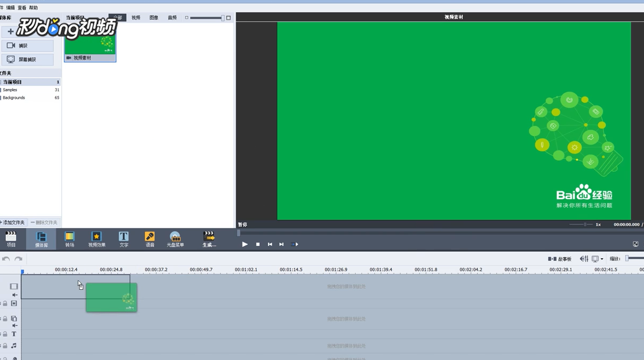Open the 编辑 (Edit) menu

[x=10, y=8]
